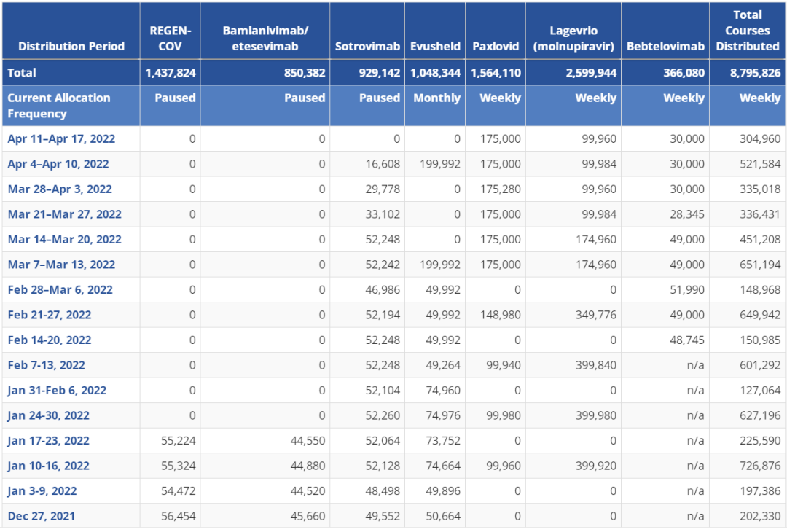Open the Feb 21-27, 2022 link
The width and height of the screenshot is (787, 532).
click(x=50, y=315)
